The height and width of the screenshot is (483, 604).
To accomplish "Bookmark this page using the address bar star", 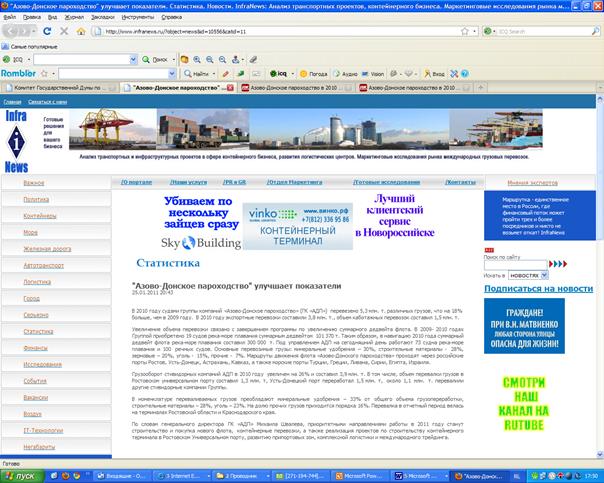I will click(465, 31).
